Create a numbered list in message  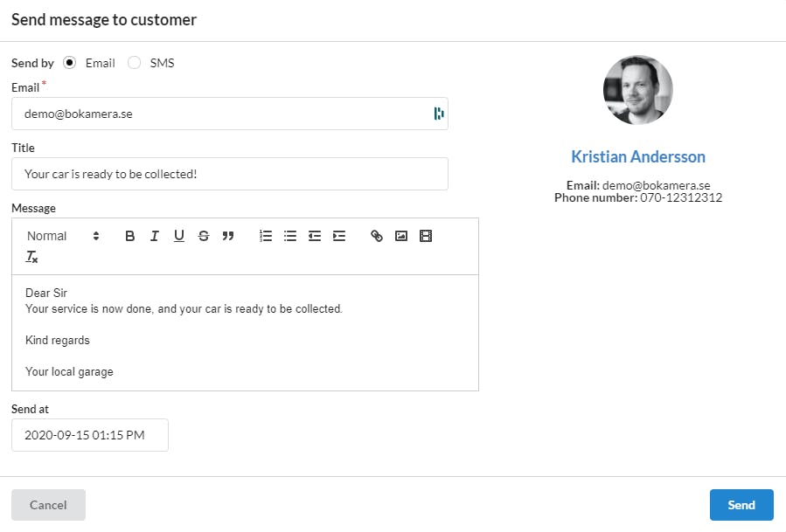266,236
